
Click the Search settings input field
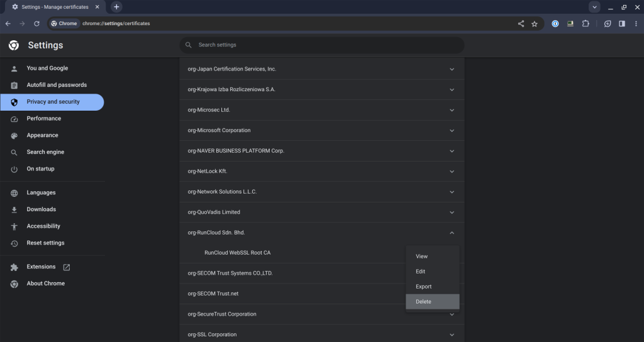coord(322,45)
